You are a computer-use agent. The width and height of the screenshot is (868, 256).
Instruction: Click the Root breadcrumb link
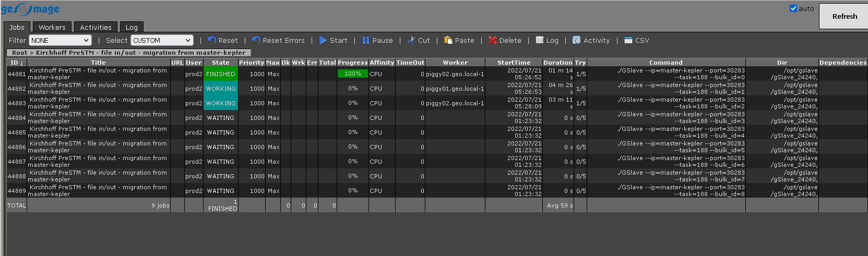pyautogui.click(x=19, y=53)
